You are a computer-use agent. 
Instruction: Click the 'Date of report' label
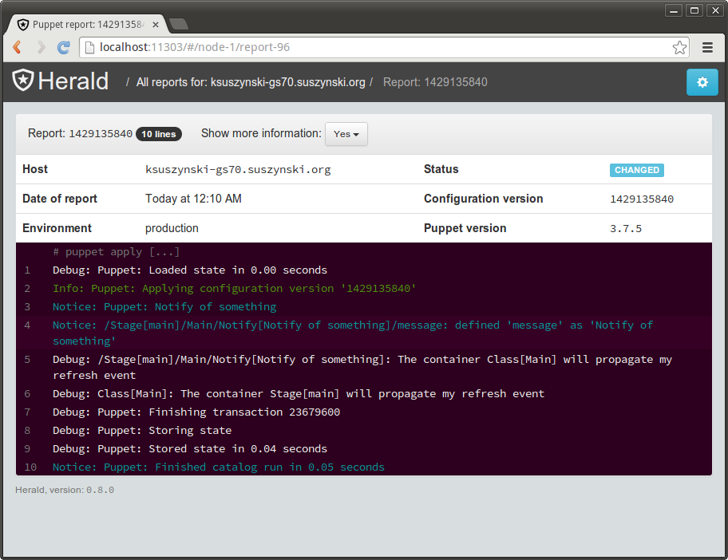60,199
